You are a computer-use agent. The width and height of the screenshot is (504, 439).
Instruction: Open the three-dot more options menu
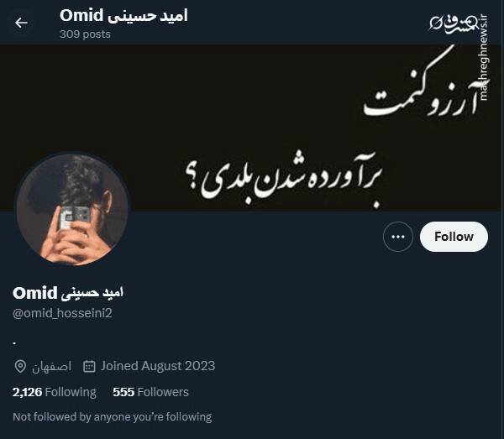[x=398, y=237]
